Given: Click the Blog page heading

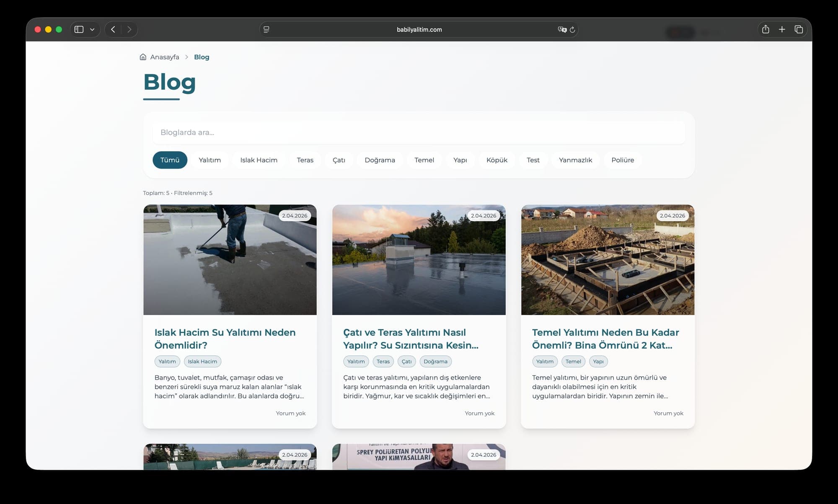Looking at the screenshot, I should [170, 82].
